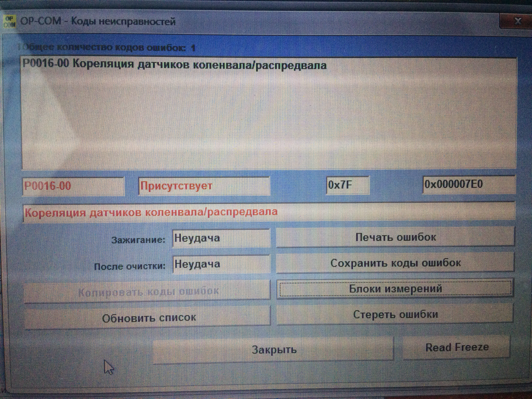Click the window title text
The width and height of the screenshot is (532, 399).
click(x=98, y=21)
